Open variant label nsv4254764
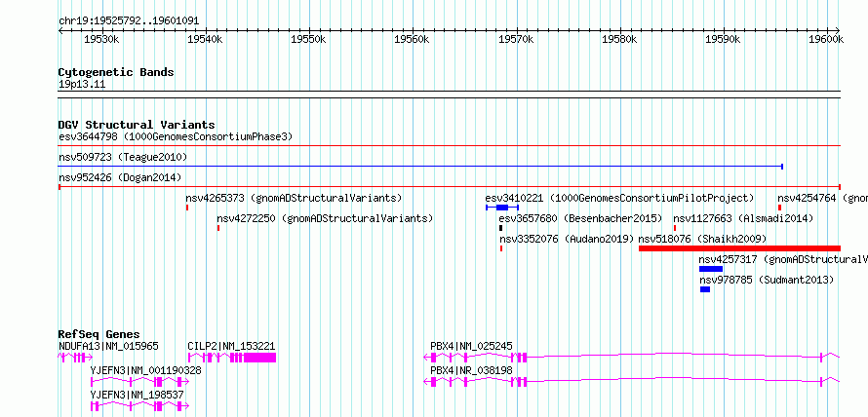Image resolution: width=868 pixels, height=417 pixels. point(822,198)
